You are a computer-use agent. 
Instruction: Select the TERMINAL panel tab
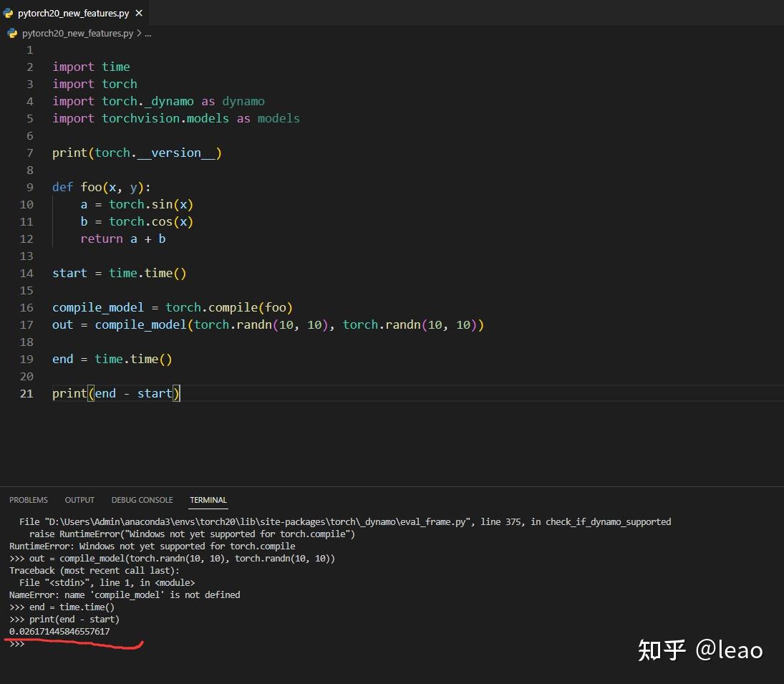pos(208,500)
